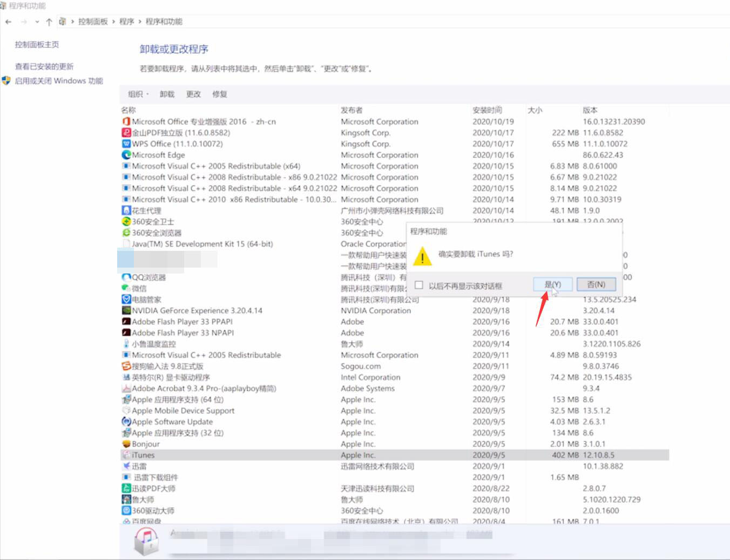
Task: Select the 360安全浏览器 icon
Action: 126,233
